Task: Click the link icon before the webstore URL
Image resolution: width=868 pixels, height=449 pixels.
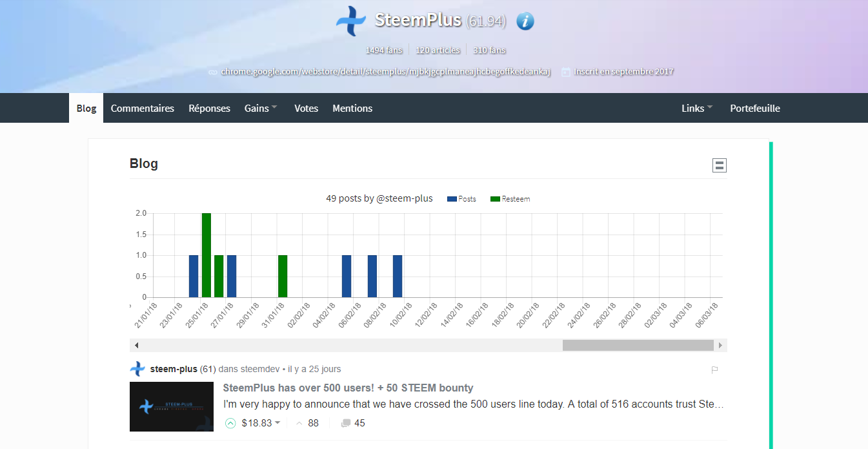Action: tap(213, 72)
